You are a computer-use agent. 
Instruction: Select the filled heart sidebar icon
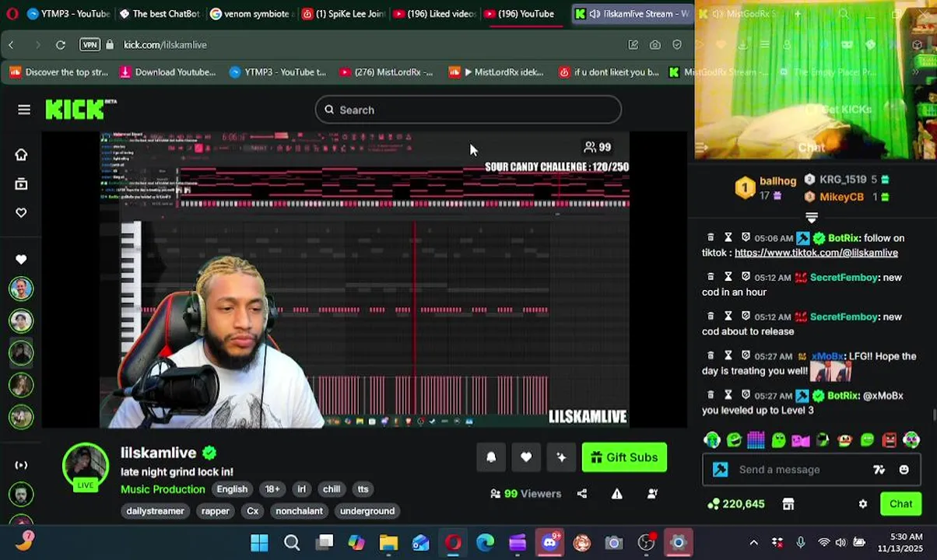[x=21, y=259]
